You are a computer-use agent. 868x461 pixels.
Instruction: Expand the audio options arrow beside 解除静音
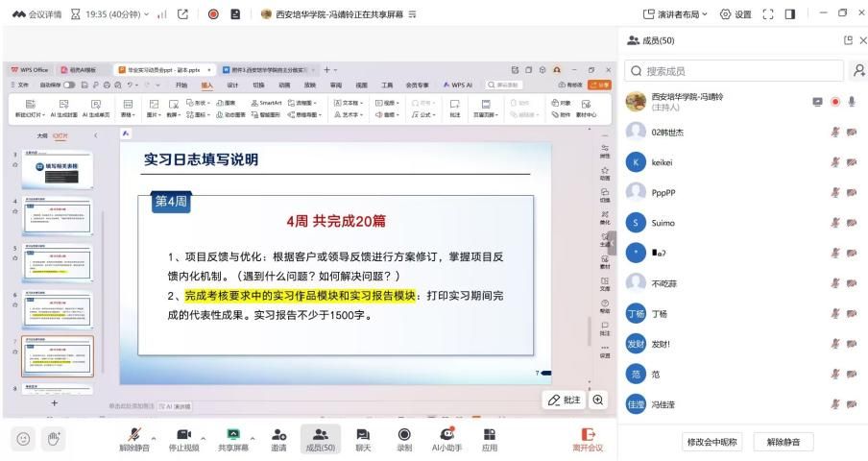[155, 434]
